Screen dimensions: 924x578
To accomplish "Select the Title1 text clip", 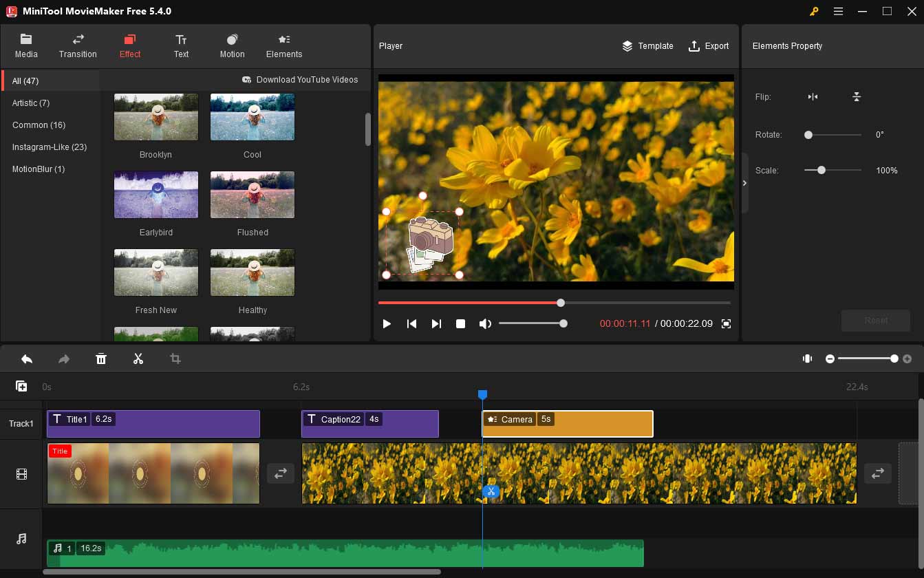I will (153, 424).
